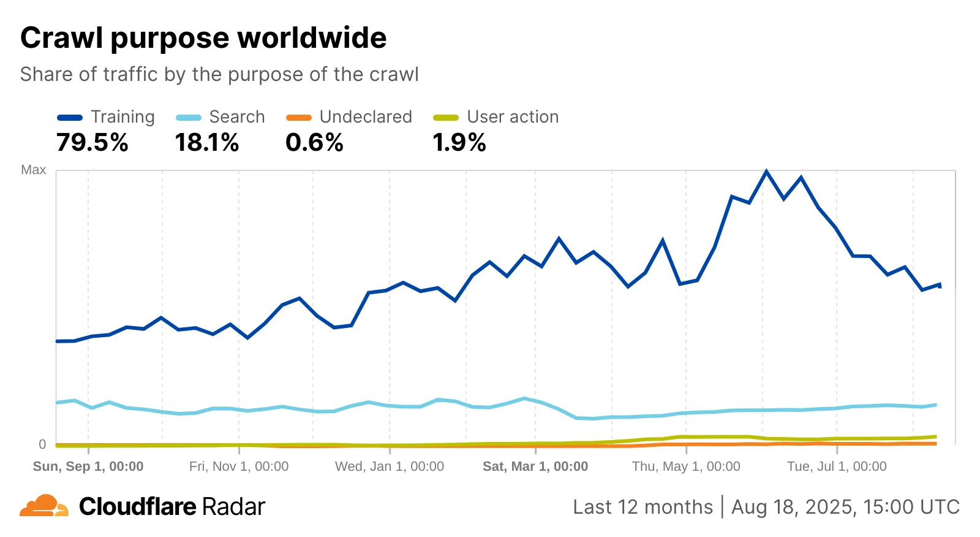Toggle the User action legend label
The width and height of the screenshot is (980, 537).
(513, 117)
